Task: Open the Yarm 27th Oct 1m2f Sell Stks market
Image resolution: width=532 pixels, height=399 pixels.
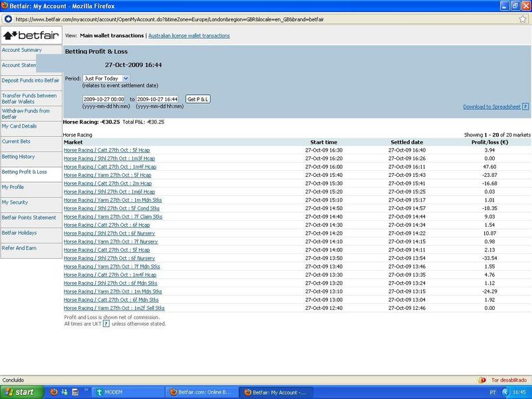Action: pyautogui.click(x=114, y=308)
